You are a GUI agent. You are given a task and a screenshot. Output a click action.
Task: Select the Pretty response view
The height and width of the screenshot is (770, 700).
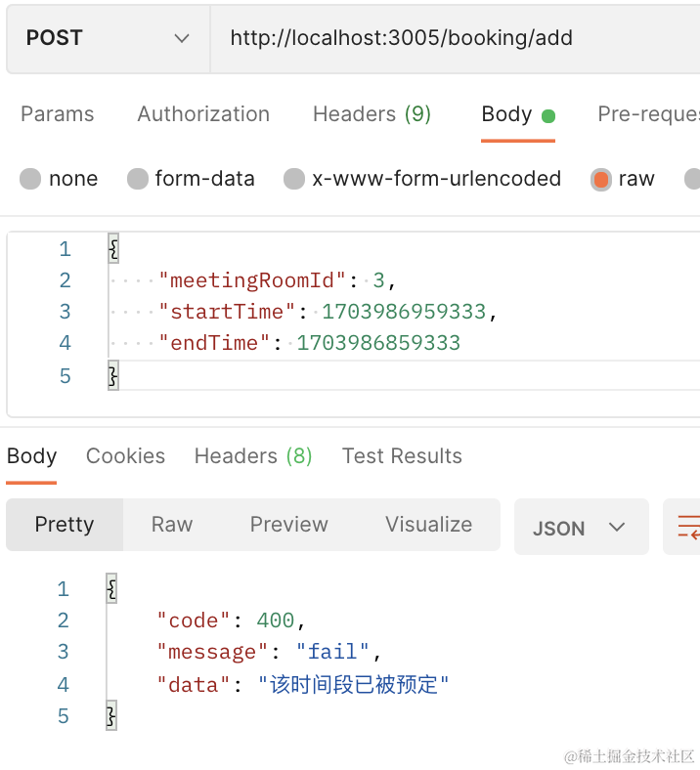pos(65,525)
